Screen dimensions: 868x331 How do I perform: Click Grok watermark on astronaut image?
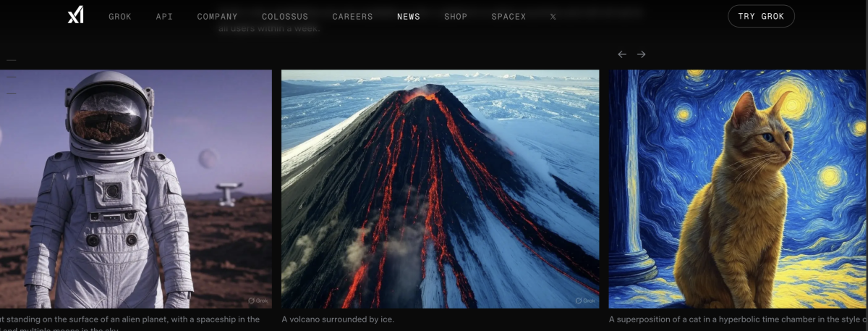pyautogui.click(x=258, y=300)
